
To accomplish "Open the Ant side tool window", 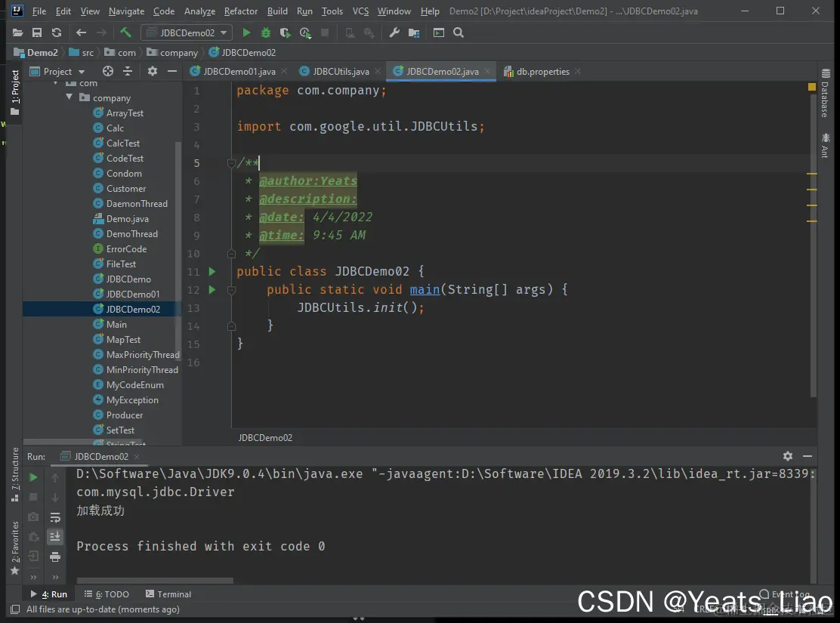I will tap(825, 145).
